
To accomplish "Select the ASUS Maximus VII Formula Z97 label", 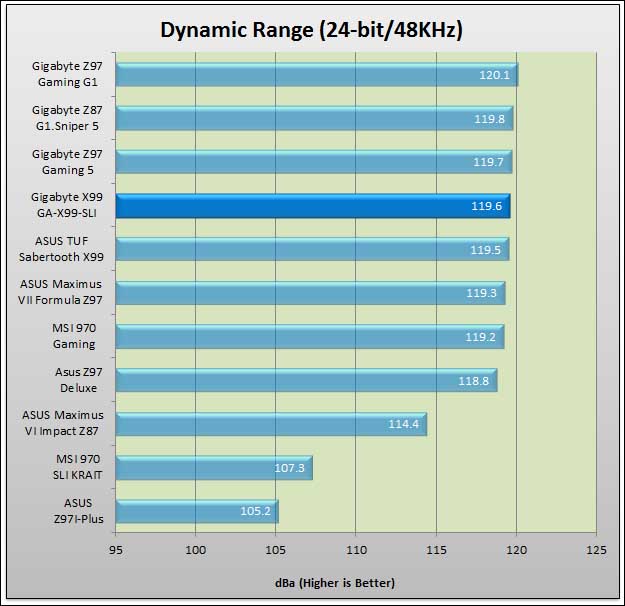I will [60, 292].
